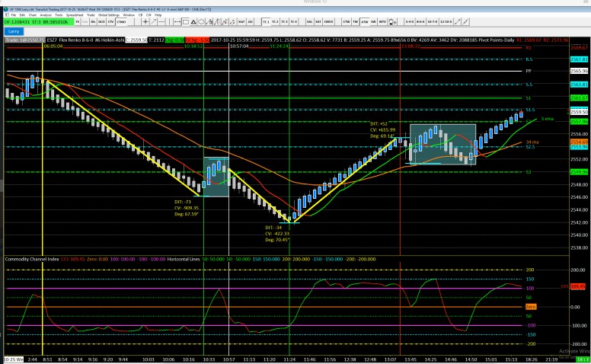Click the TC 2 toolbar button
Viewport: 591px width, 364px height.
coord(275,22)
